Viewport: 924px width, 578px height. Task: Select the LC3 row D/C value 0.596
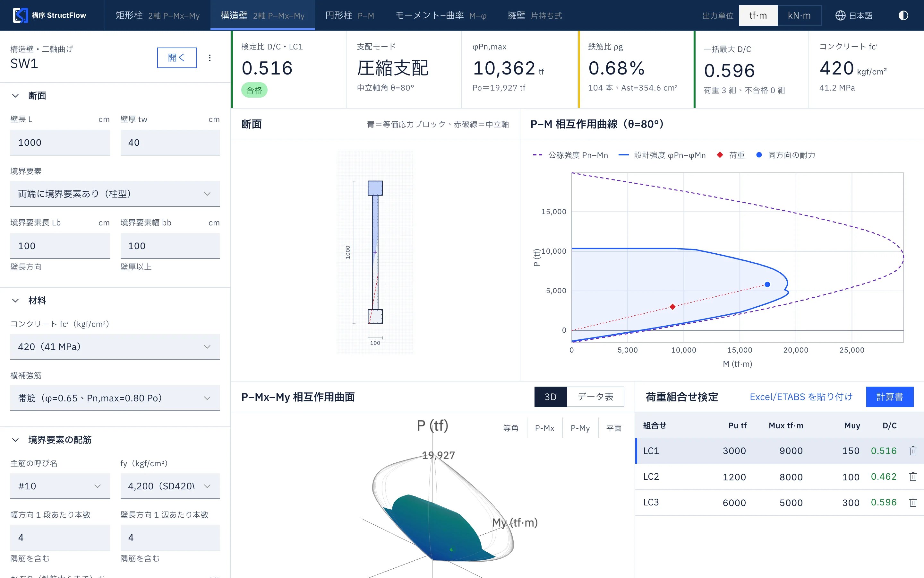(884, 502)
